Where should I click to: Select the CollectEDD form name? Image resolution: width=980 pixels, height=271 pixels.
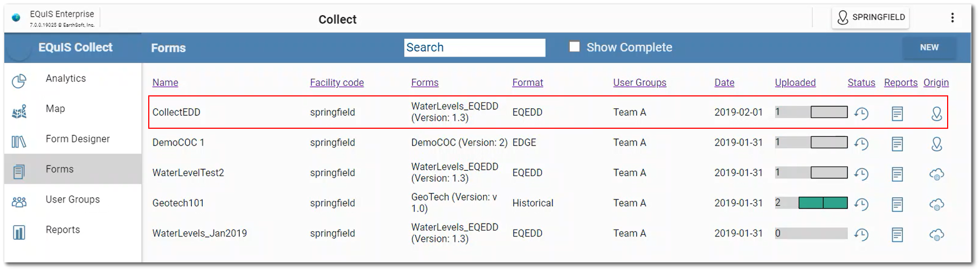pyautogui.click(x=176, y=112)
